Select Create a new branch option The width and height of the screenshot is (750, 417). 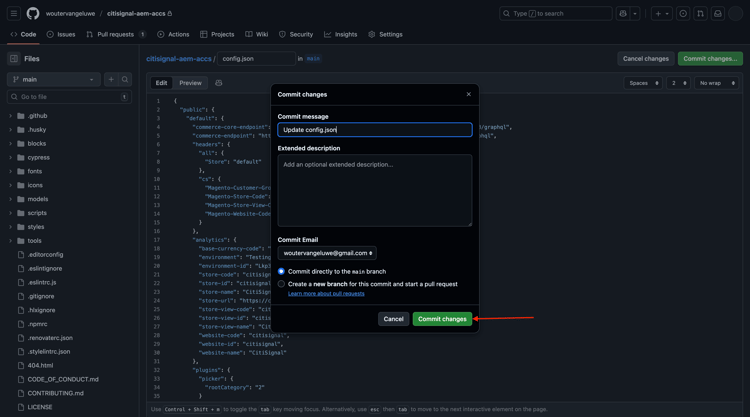click(281, 284)
